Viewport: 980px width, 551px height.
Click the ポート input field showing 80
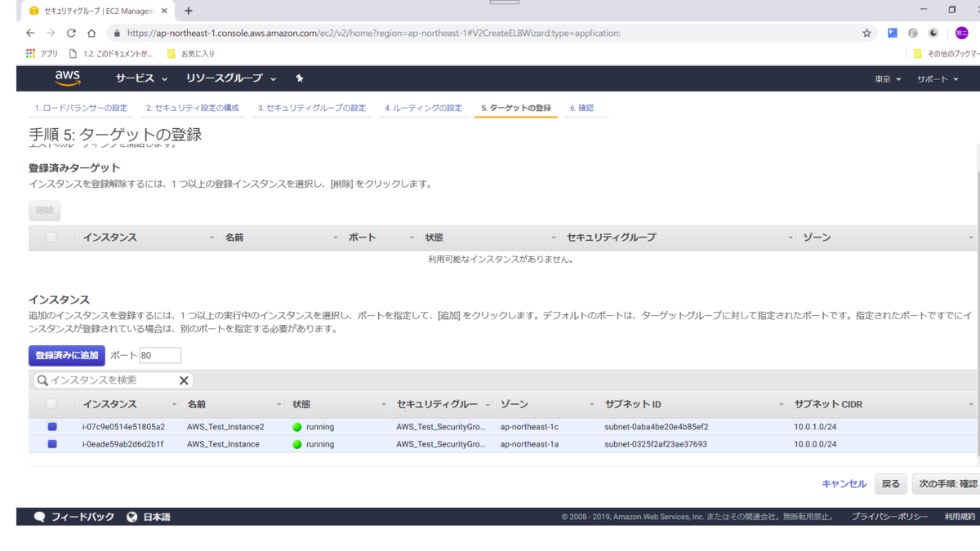(x=161, y=355)
